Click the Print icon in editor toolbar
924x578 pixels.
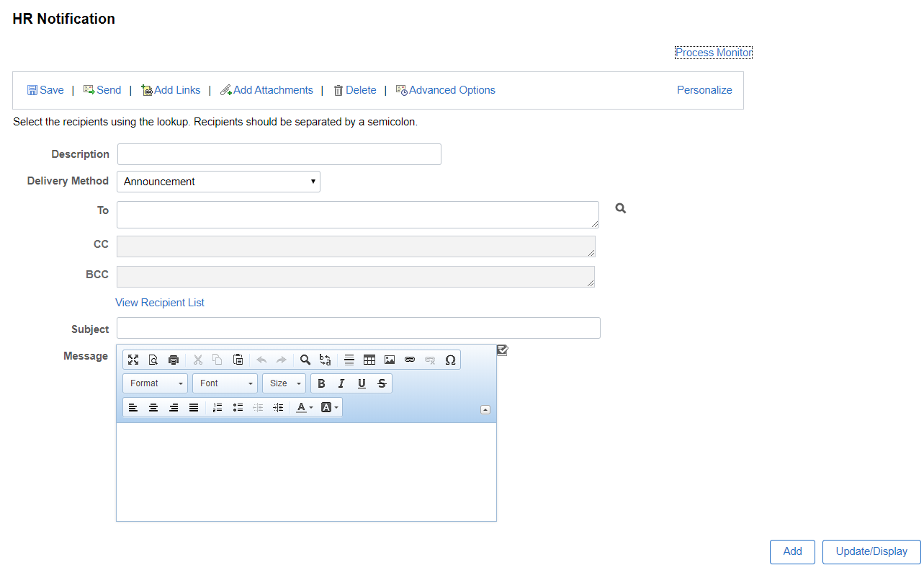coord(174,360)
